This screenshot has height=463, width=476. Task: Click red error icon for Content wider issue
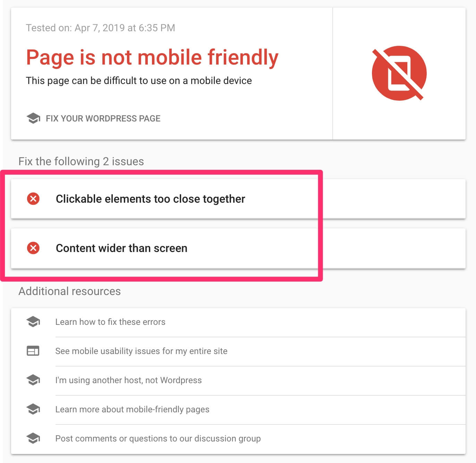tap(33, 248)
